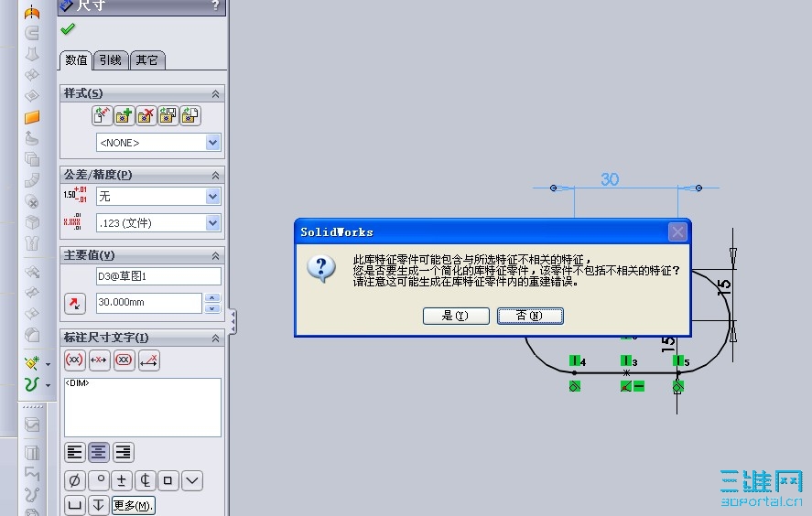Select the vertical 15 dimension at arc
The height and width of the screenshot is (516, 812).
click(724, 287)
